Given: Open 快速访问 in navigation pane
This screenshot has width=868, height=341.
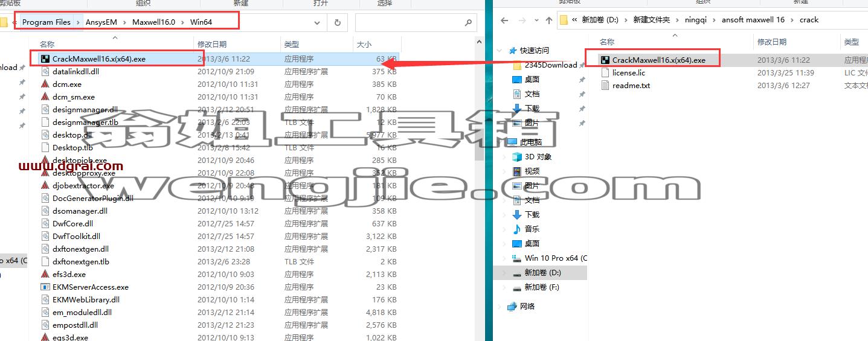Looking at the screenshot, I should click(535, 50).
